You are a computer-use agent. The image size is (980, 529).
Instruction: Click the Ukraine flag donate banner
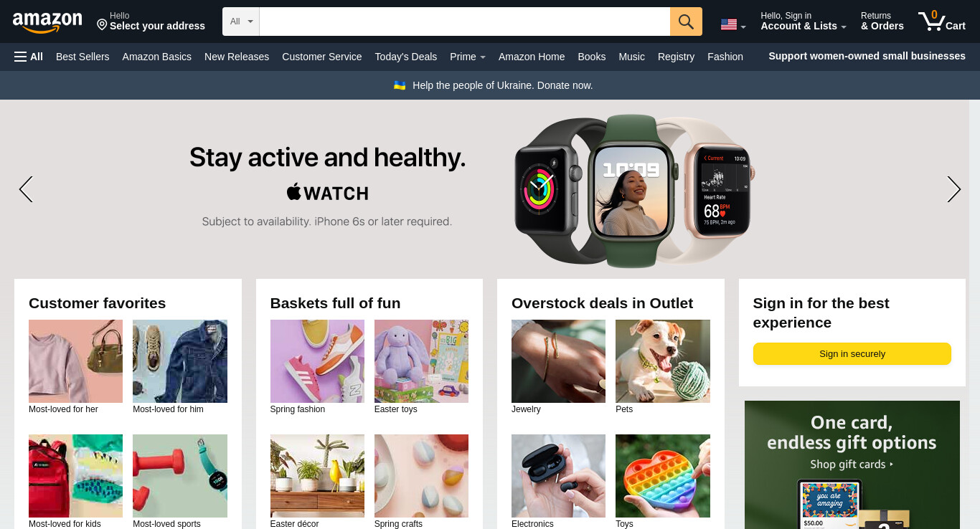(493, 85)
